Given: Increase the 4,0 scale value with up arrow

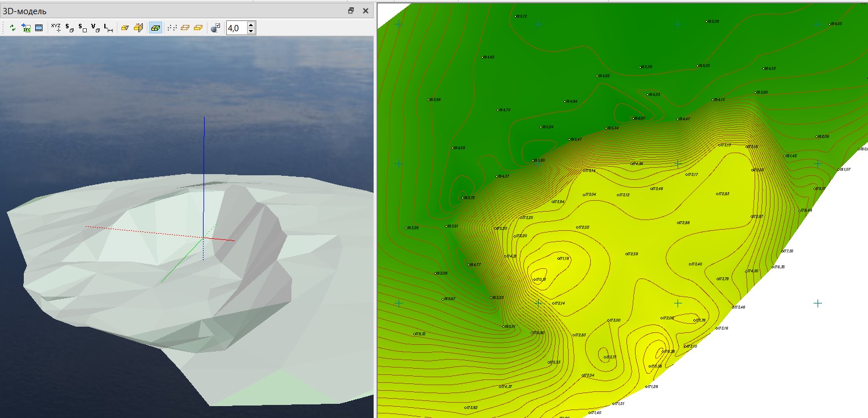Looking at the screenshot, I should tap(251, 25).
